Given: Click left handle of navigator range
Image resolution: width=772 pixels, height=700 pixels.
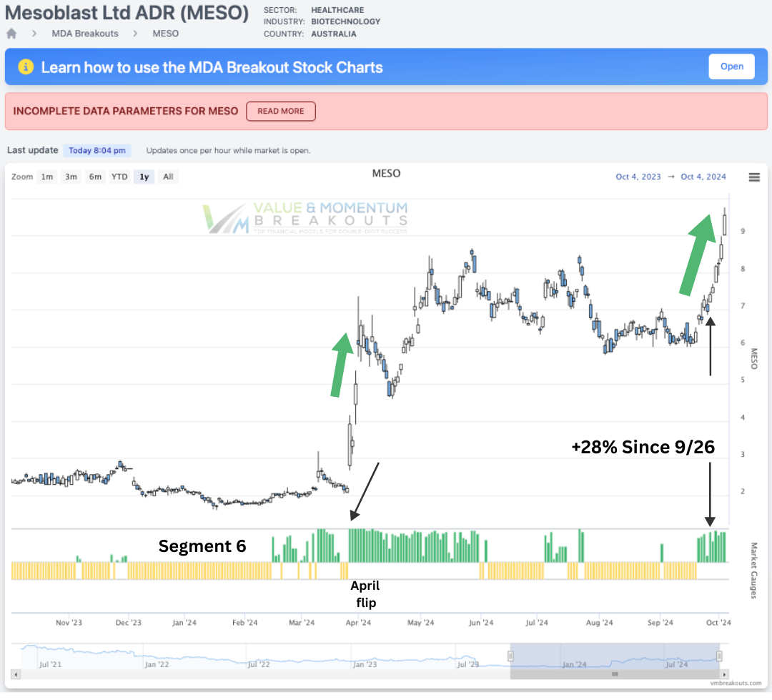Looking at the screenshot, I should click(510, 656).
